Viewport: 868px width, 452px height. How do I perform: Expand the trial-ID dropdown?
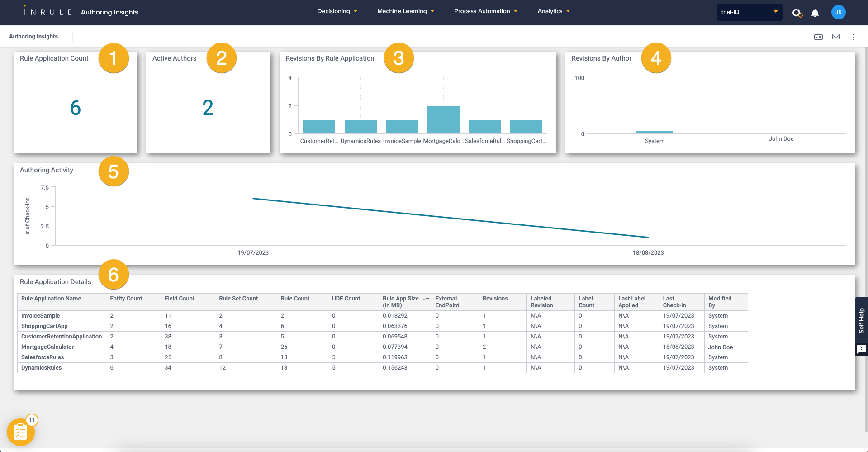(749, 12)
